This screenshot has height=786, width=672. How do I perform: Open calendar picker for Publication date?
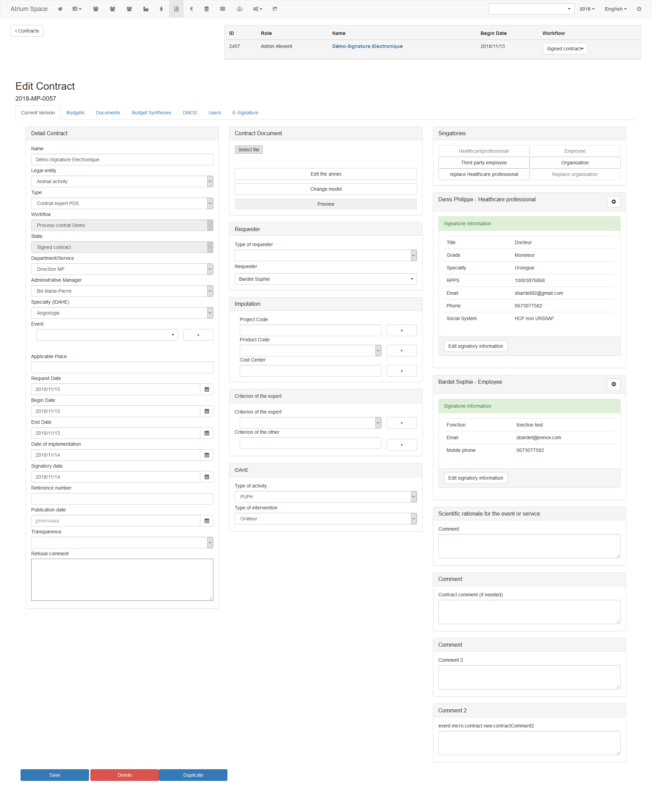(207, 521)
